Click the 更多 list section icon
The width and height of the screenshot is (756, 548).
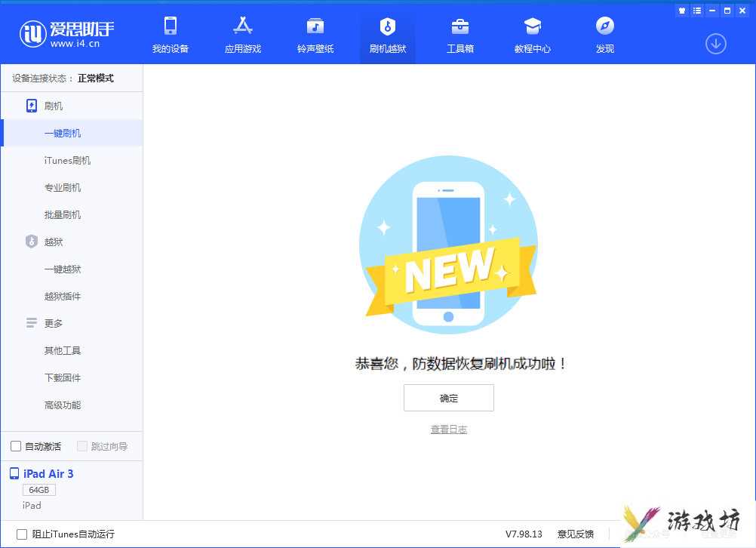(32, 323)
